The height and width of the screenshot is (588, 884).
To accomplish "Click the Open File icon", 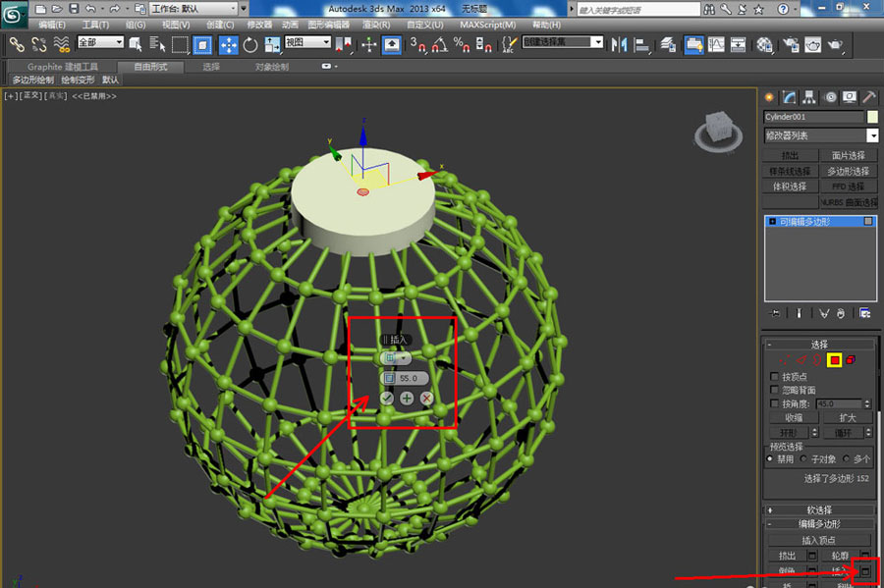I will [x=57, y=9].
